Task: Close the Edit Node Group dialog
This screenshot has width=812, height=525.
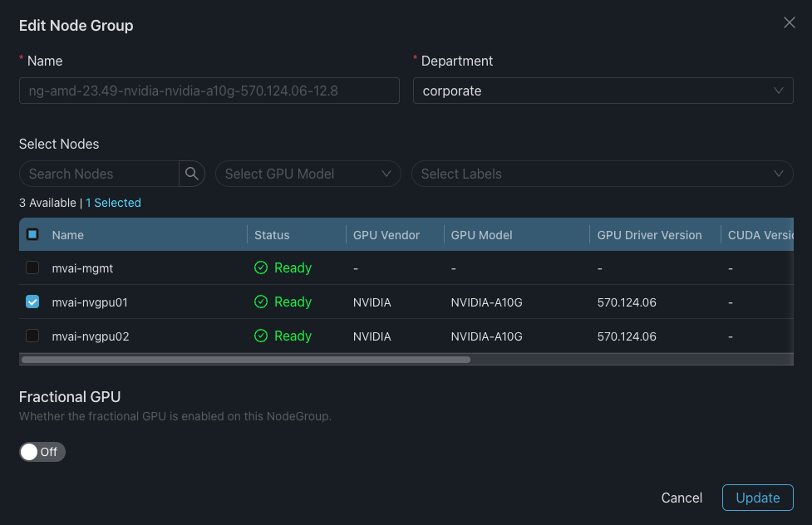Action: coord(790,23)
